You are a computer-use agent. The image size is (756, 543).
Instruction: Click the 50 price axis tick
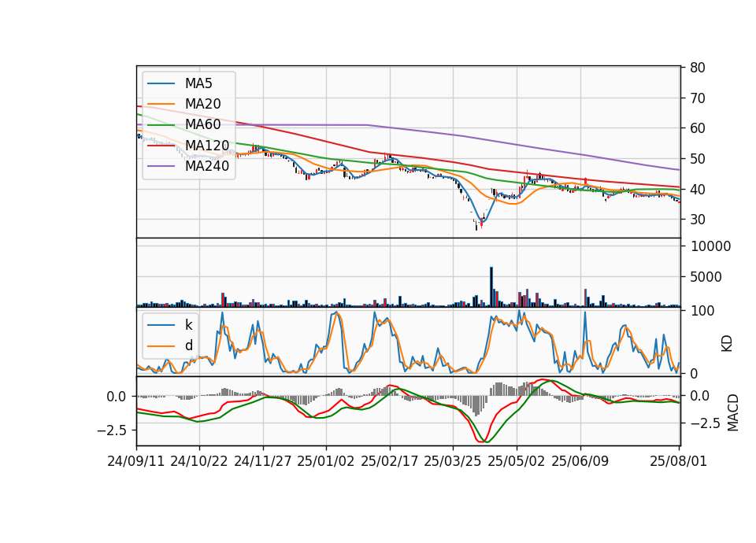point(697,158)
